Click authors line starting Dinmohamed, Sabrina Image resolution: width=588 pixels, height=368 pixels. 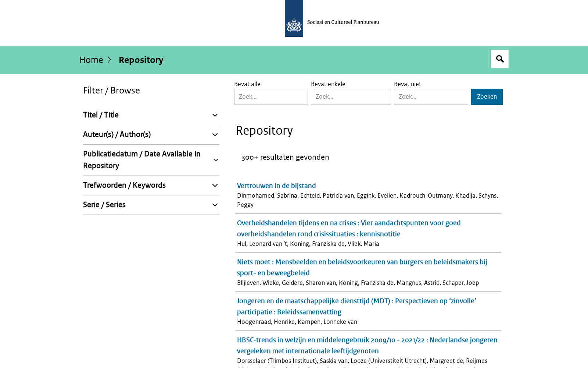(x=367, y=200)
